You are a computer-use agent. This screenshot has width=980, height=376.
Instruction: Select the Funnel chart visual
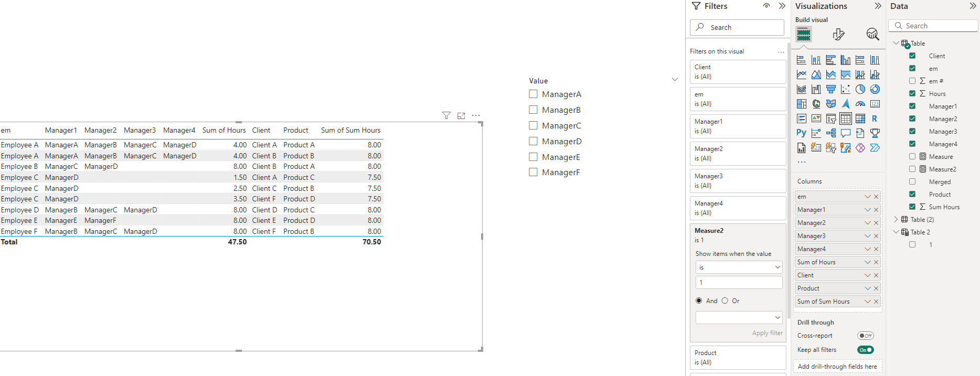830,89
